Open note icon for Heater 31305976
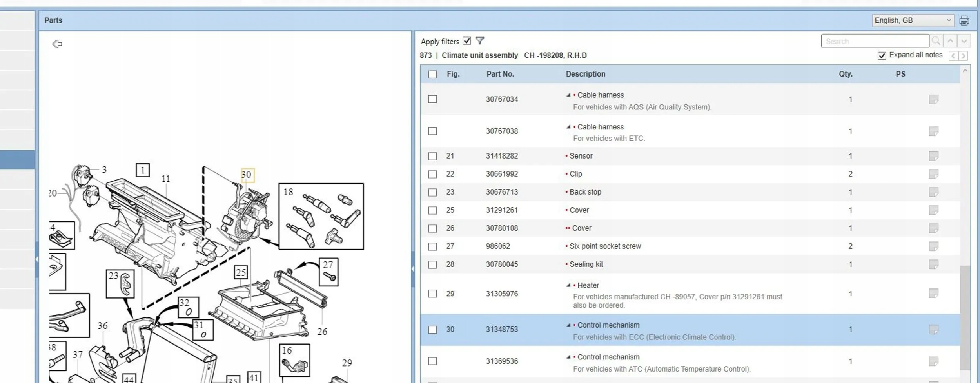 pos(933,294)
